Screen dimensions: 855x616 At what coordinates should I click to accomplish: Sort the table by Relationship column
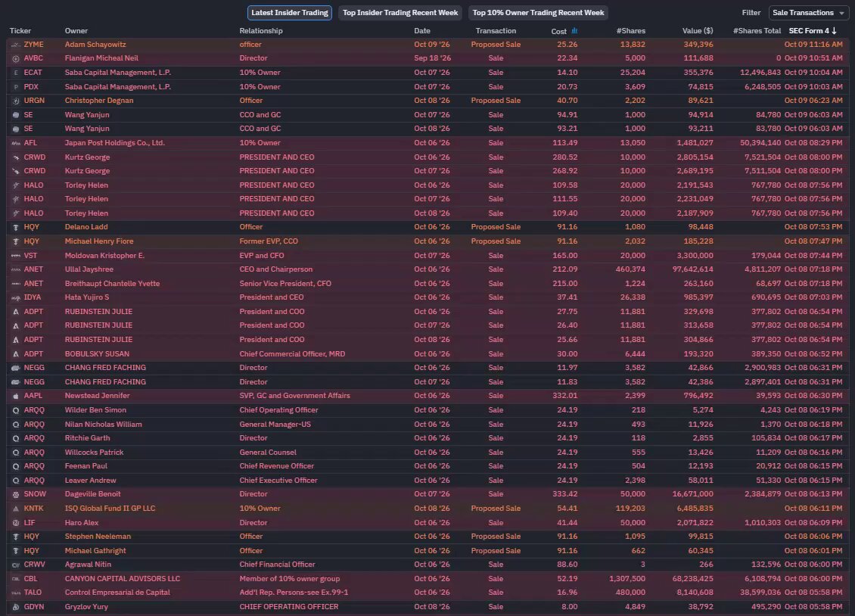261,30
